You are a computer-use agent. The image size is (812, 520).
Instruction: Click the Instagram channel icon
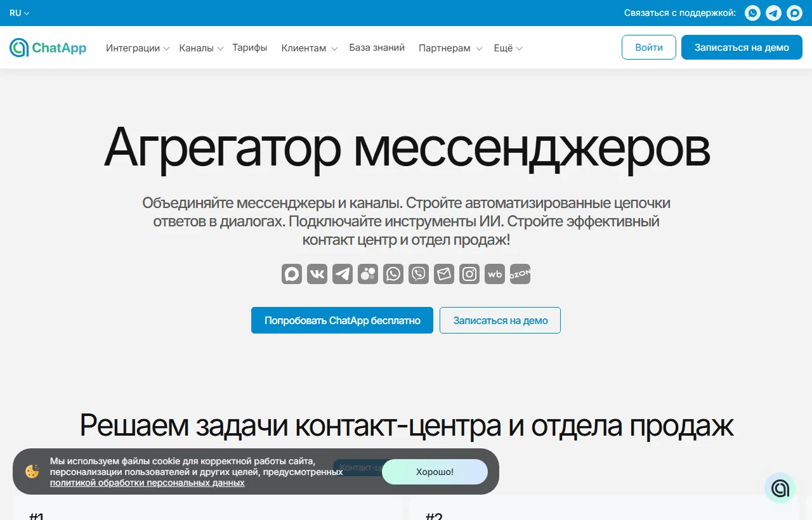(x=469, y=274)
